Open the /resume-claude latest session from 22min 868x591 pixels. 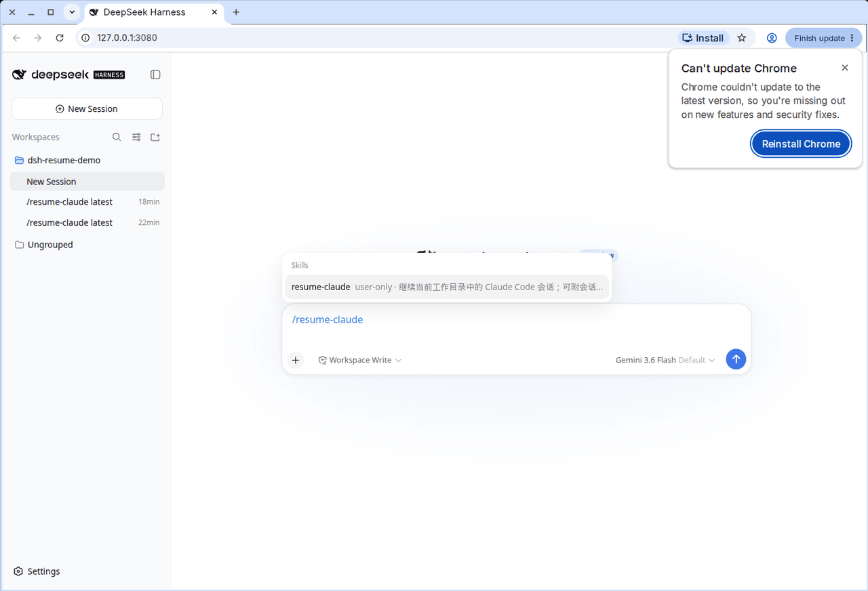pos(87,222)
